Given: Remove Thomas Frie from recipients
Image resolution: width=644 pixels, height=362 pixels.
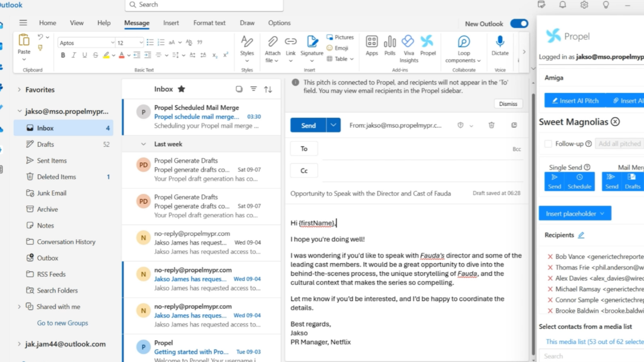Looking at the screenshot, I should [550, 267].
